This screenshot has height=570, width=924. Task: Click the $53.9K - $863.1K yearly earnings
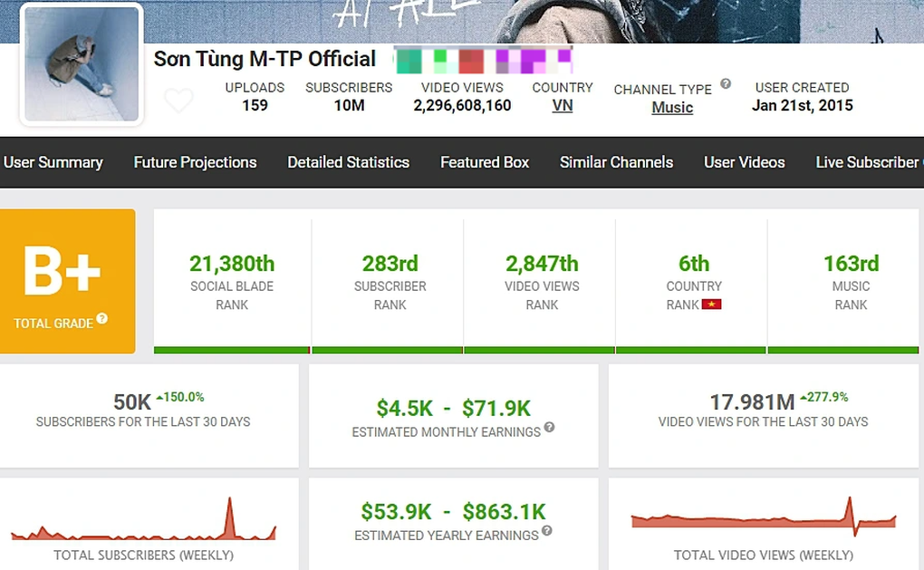[x=454, y=512]
